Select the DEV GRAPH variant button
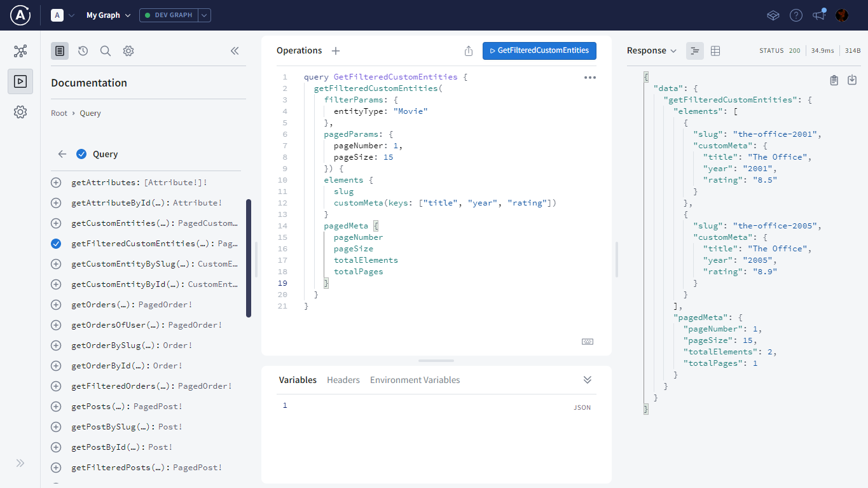The height and width of the screenshot is (488, 868). pos(169,15)
